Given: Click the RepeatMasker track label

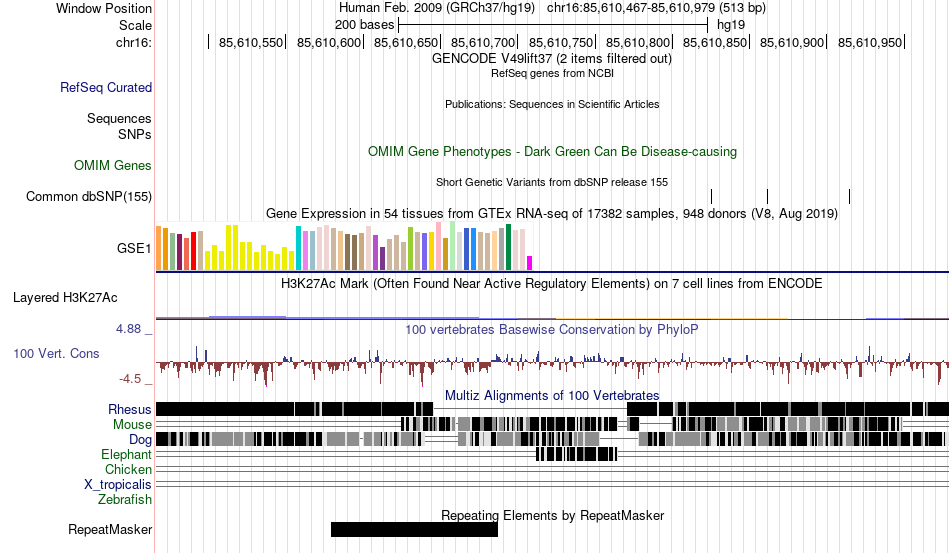Looking at the screenshot, I should [110, 529].
